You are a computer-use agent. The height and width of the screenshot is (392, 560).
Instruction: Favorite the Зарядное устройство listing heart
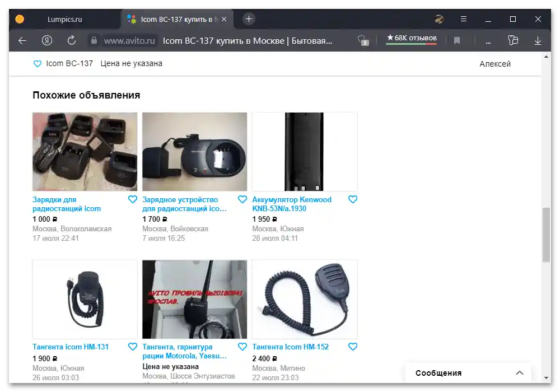coord(242,199)
